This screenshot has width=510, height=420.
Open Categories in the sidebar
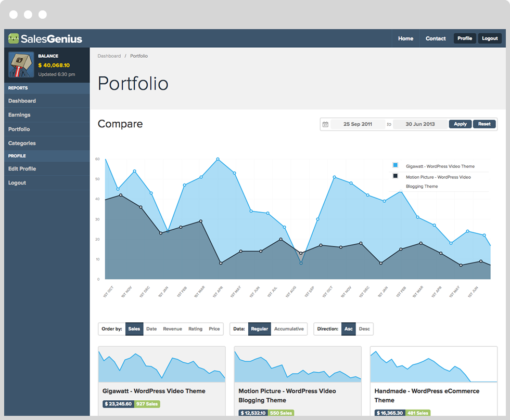point(47,143)
